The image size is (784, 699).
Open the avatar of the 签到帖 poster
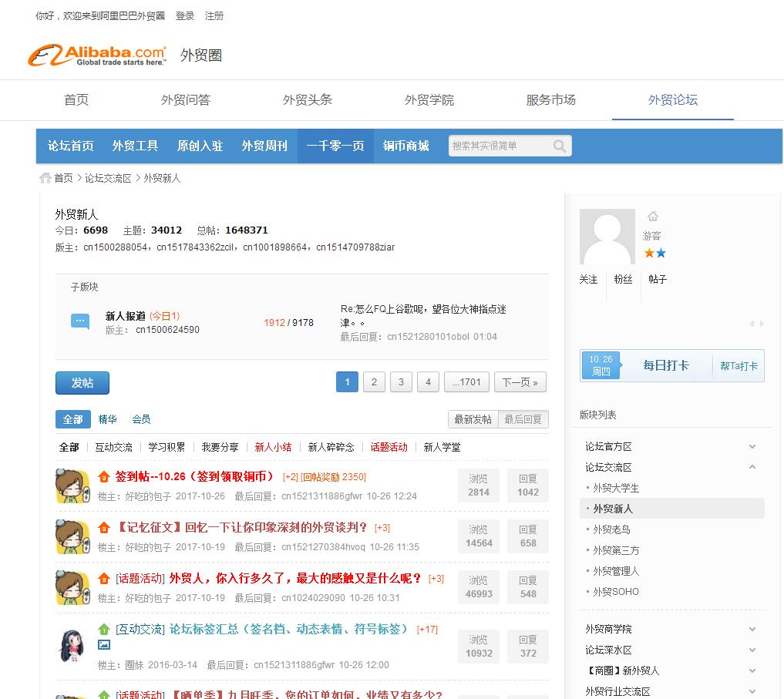[x=72, y=486]
